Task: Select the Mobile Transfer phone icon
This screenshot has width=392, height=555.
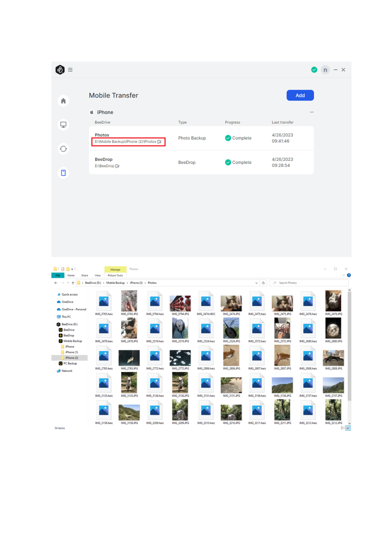Action: coord(63,173)
